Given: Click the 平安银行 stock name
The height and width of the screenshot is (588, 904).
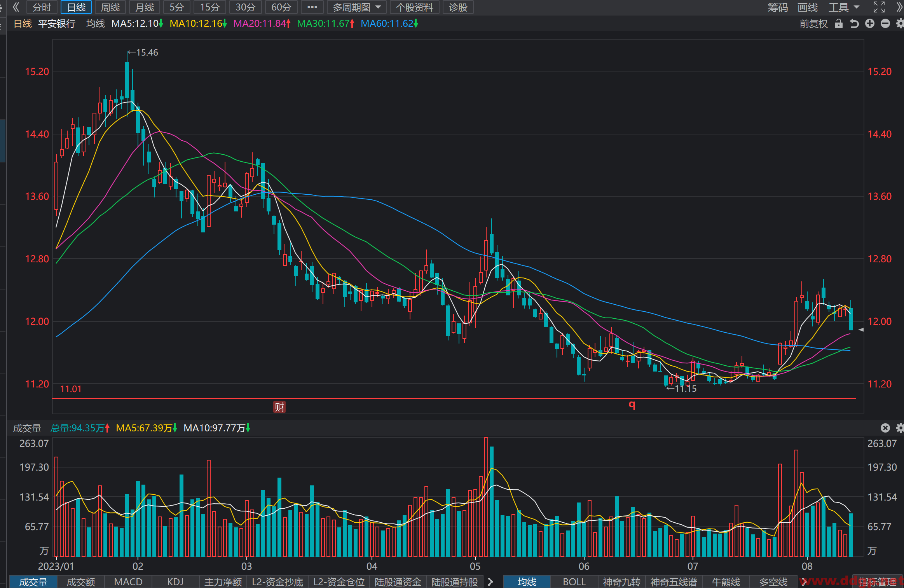Looking at the screenshot, I should (x=57, y=24).
